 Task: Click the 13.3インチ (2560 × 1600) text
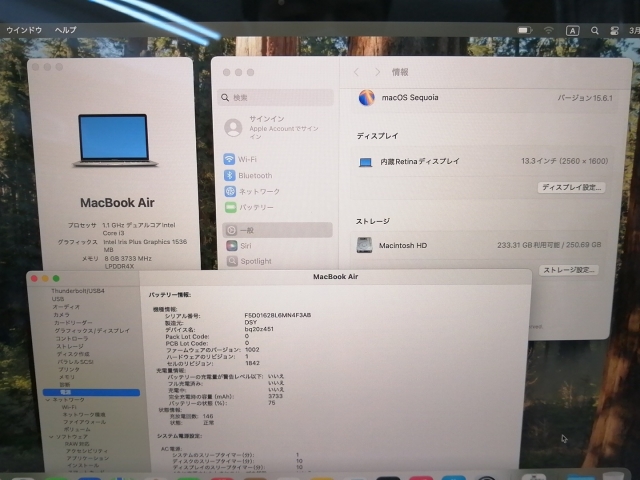point(564,161)
